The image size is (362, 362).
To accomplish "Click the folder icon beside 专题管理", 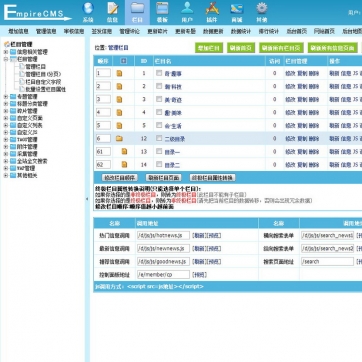I will point(13,97).
